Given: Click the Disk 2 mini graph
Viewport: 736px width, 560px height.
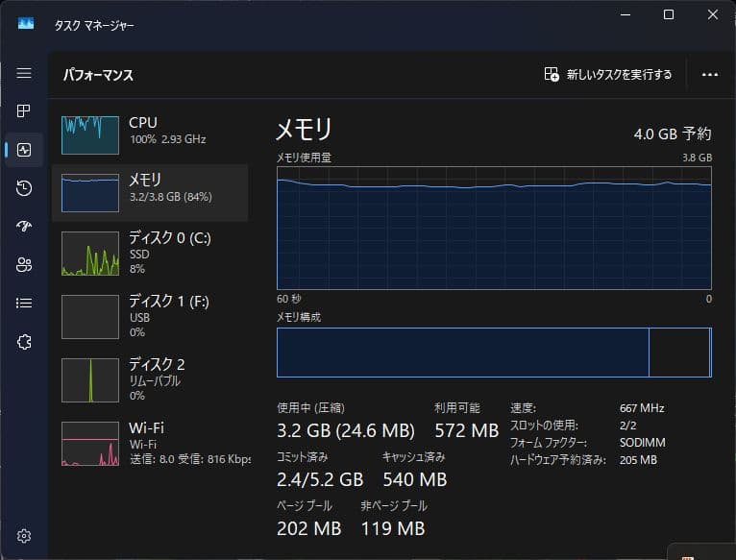Looking at the screenshot, I should [90, 380].
